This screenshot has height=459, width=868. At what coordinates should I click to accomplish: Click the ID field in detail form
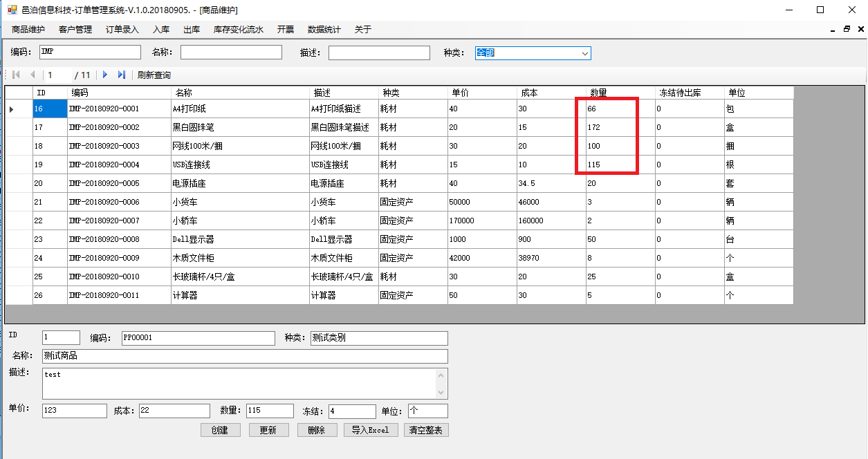[61, 337]
